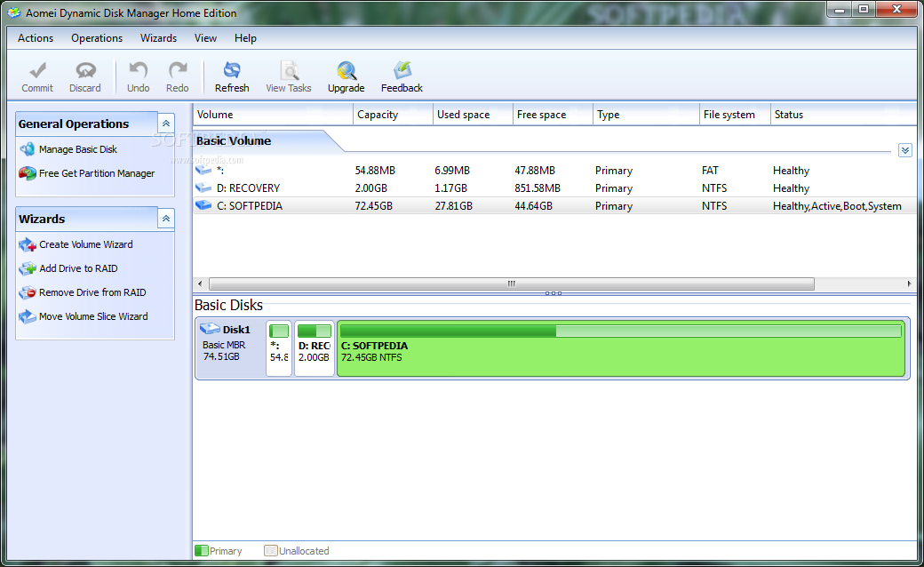Launch the Create Volume Wizard link
Screen dimensions: 924x567
pyautogui.click(x=86, y=244)
